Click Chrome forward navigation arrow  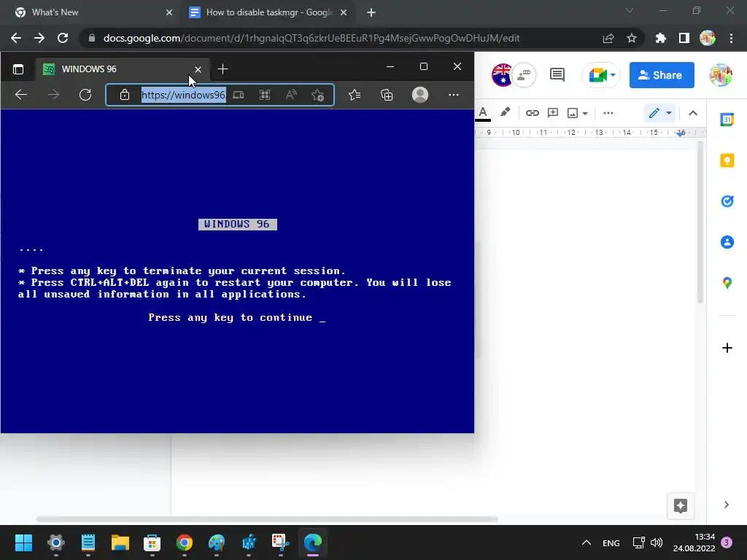39,38
